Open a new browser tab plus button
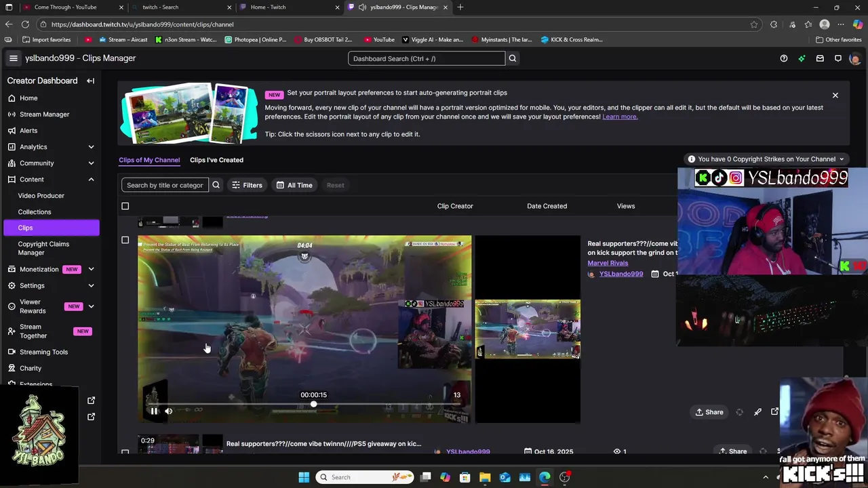Image resolution: width=868 pixels, height=488 pixels. coord(460,7)
